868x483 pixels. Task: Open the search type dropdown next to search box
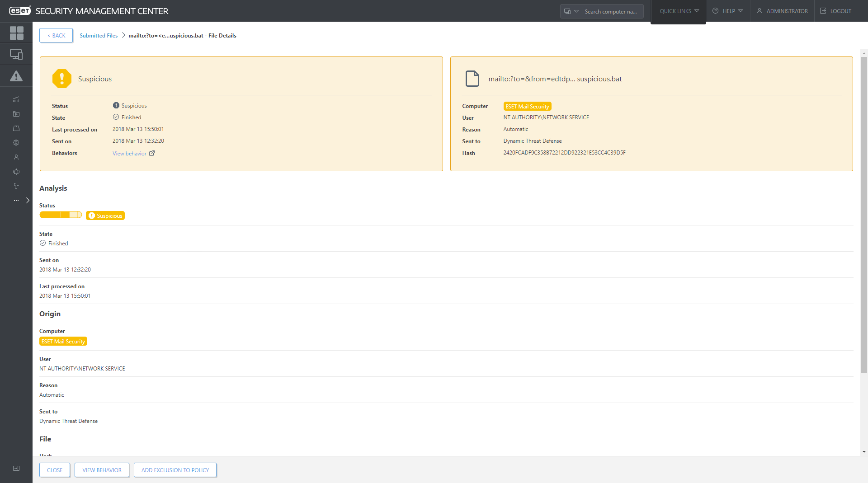tap(571, 11)
